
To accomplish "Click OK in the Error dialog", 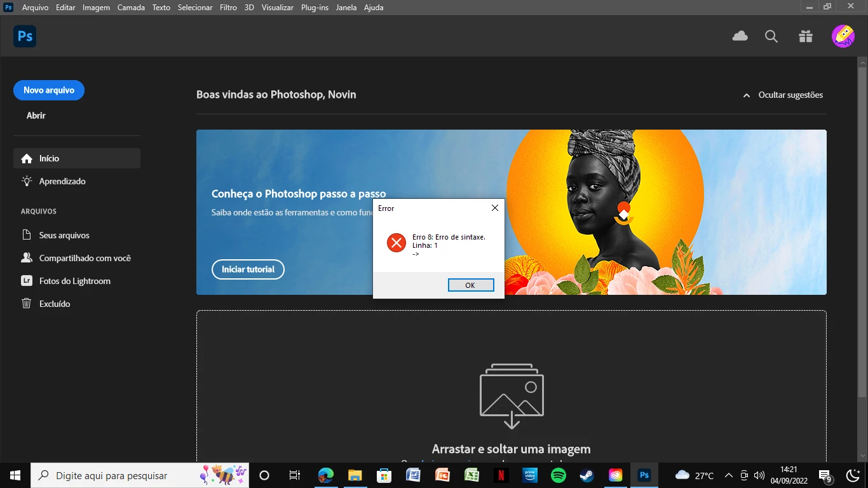I will (471, 285).
